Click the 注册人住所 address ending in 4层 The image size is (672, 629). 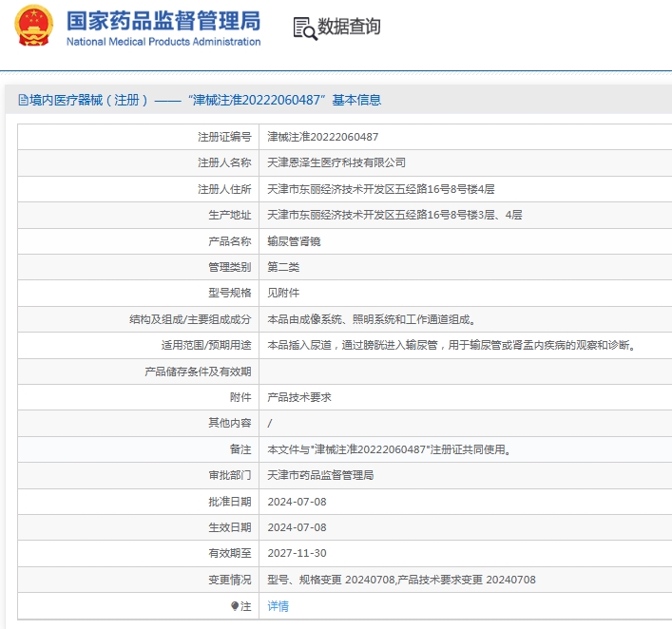(381, 189)
